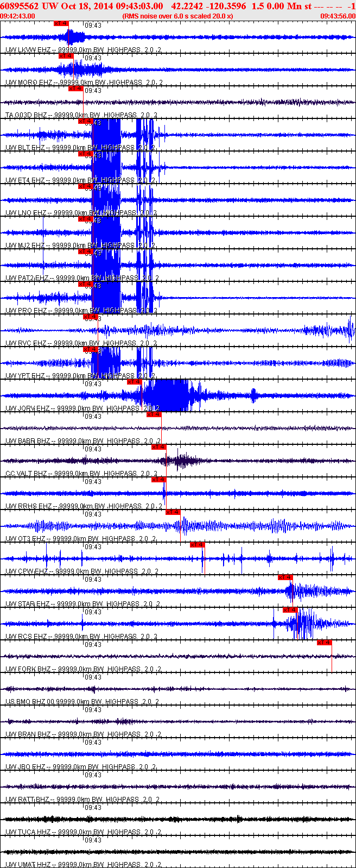Click the UW RCS EHZ station label

(26, 637)
